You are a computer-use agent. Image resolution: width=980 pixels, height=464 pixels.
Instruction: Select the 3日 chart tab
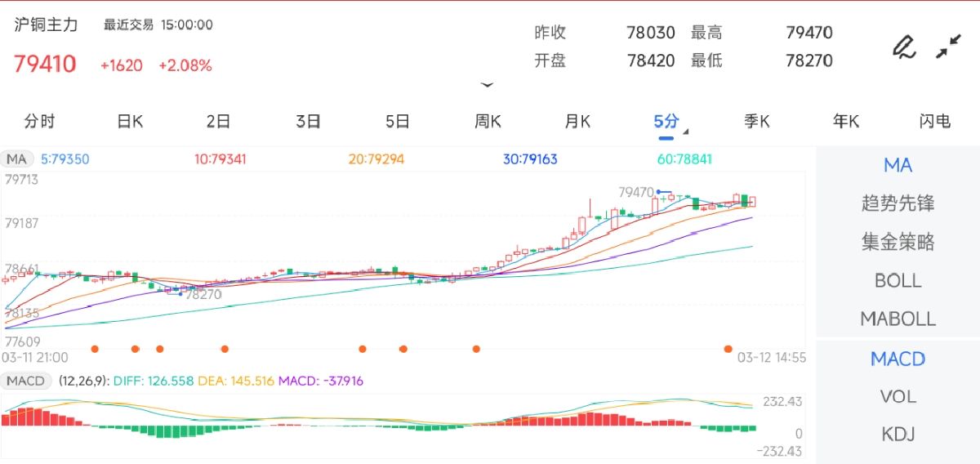click(308, 122)
